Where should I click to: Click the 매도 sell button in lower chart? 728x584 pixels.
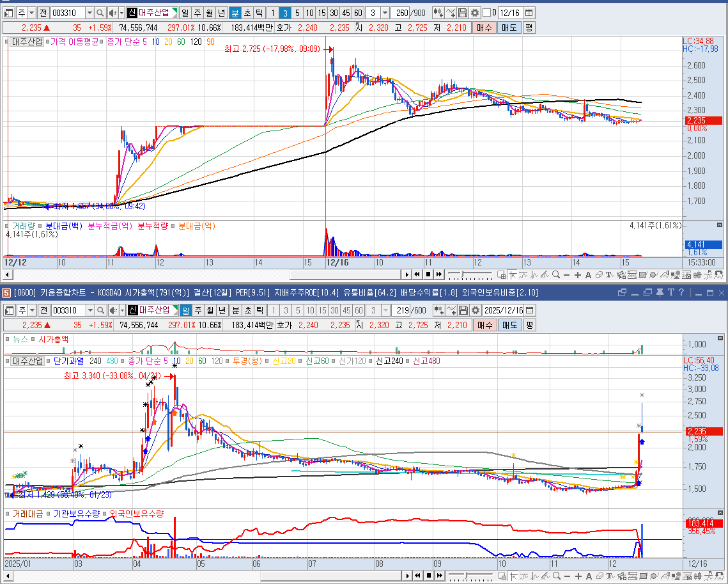coord(509,325)
